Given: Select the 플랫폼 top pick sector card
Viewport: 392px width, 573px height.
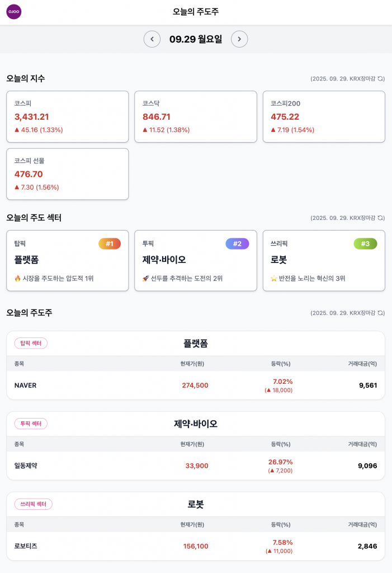Looking at the screenshot, I should click(67, 261).
